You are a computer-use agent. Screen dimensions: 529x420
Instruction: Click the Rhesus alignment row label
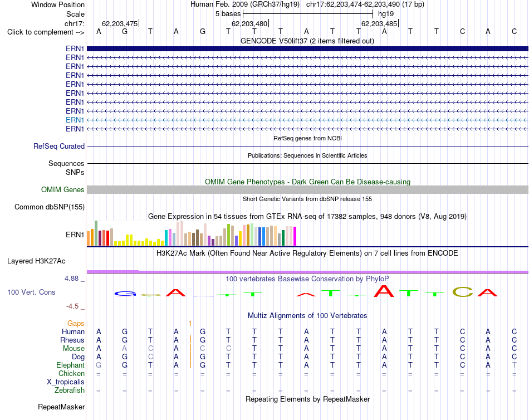point(72,340)
